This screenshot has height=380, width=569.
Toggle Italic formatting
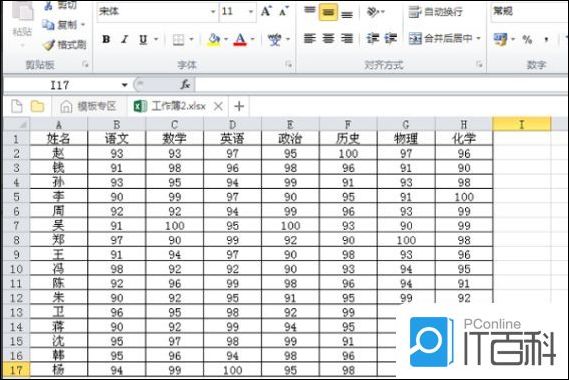click(124, 39)
